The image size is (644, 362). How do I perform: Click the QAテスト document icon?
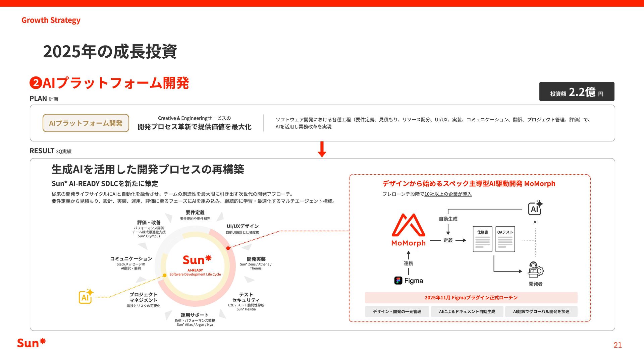click(505, 239)
